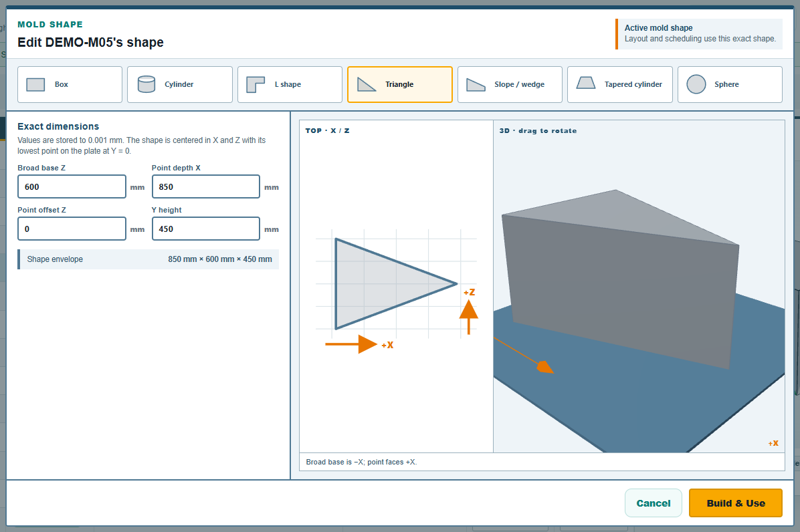
Task: Select the Box shape icon
Action: [35, 85]
